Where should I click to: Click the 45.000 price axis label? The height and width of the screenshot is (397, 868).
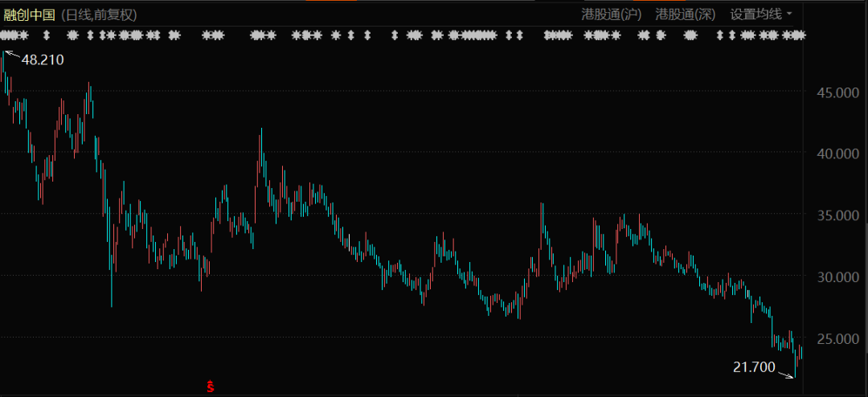[x=838, y=92]
